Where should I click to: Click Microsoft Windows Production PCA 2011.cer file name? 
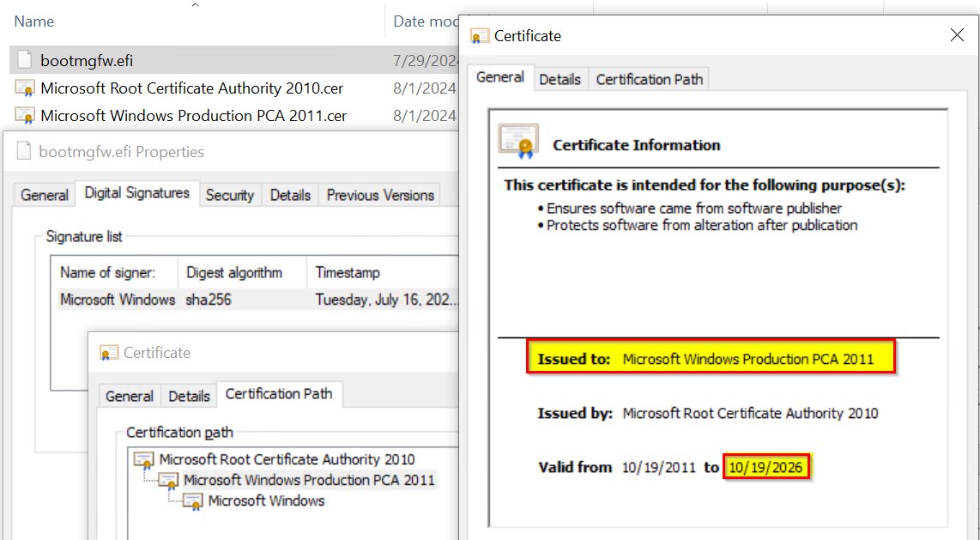click(194, 116)
